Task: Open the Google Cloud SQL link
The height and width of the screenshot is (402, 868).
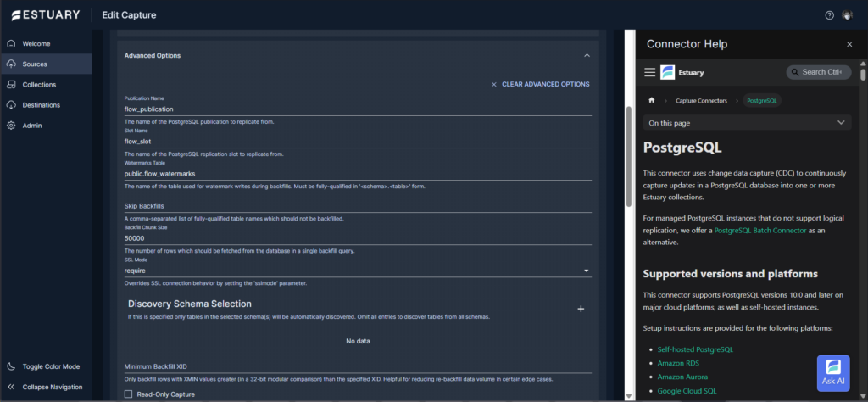Action: (687, 391)
